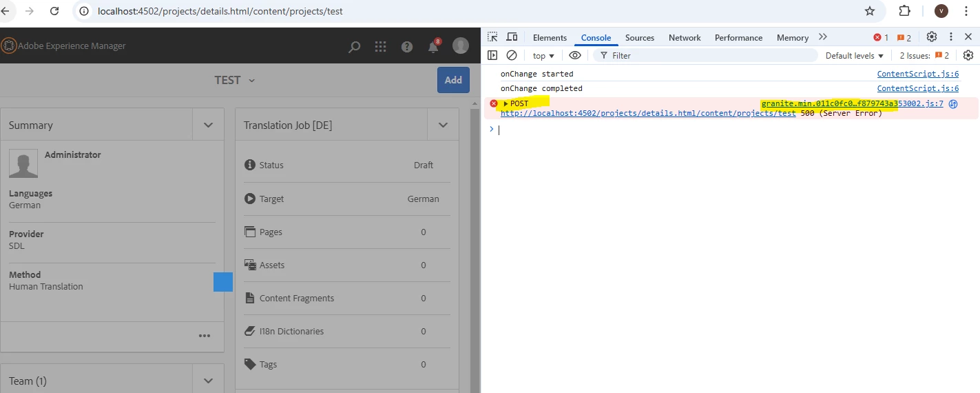Show more DevTools tabs via double chevron
Image resolution: width=980 pixels, height=393 pixels.
coord(822,37)
